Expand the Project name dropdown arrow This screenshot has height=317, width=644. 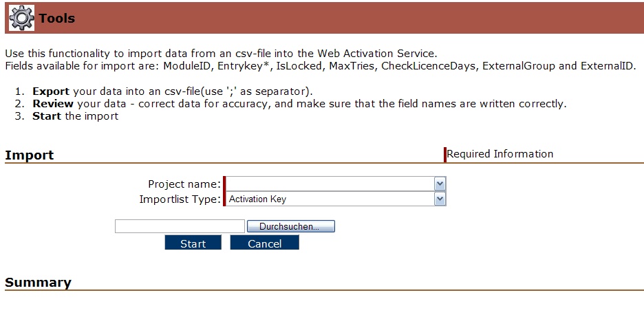pyautogui.click(x=440, y=184)
